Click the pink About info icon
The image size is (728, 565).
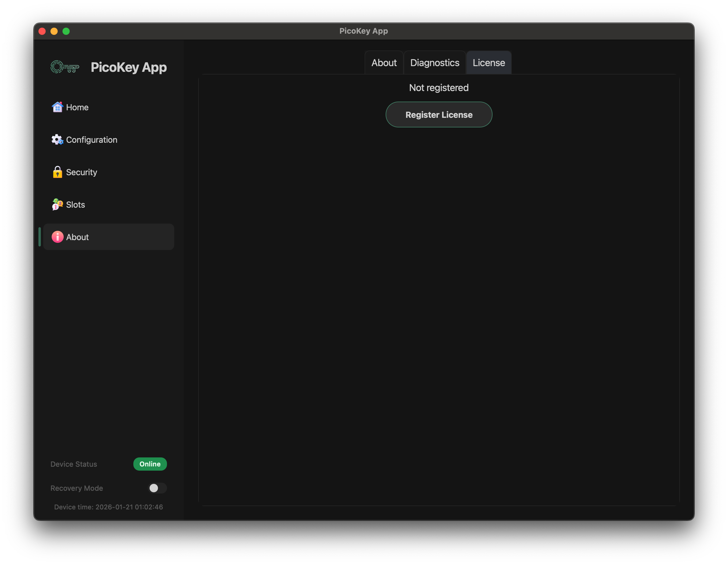point(57,237)
